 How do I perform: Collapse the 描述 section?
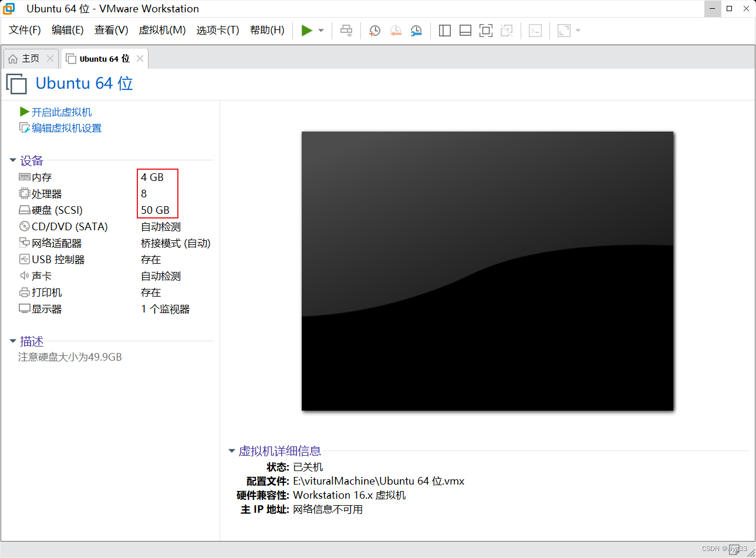tap(13, 341)
